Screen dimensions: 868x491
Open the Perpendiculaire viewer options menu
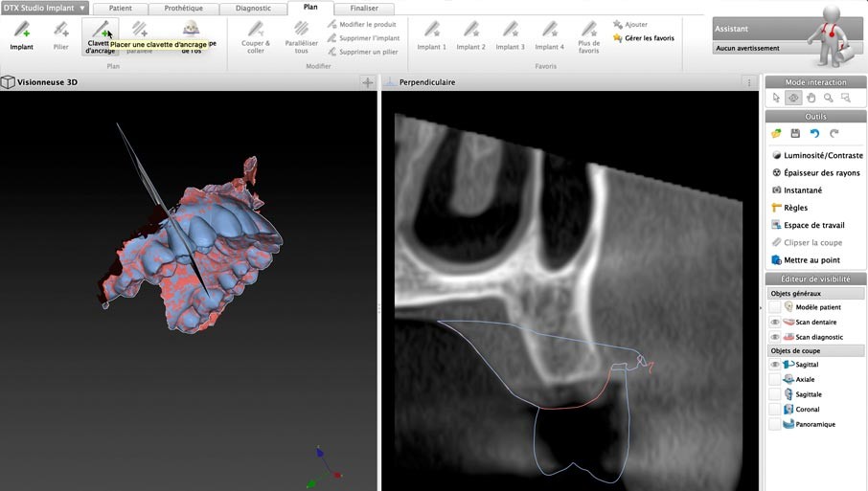[749, 83]
